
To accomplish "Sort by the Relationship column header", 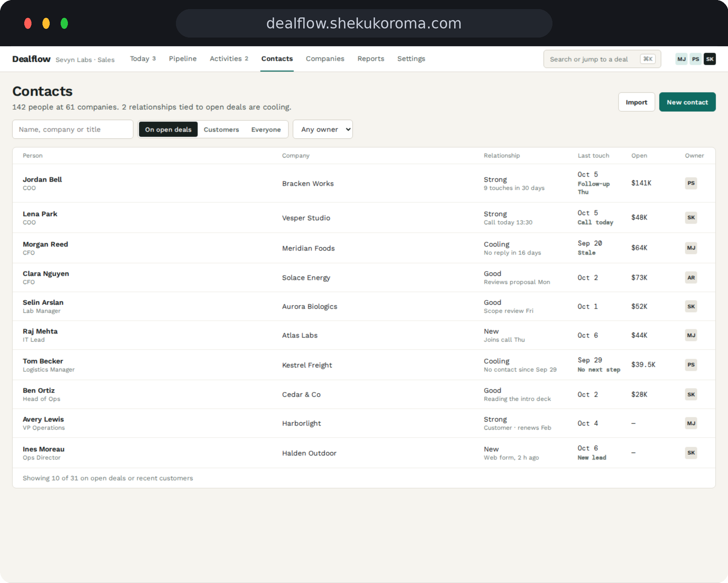I will coord(501,156).
